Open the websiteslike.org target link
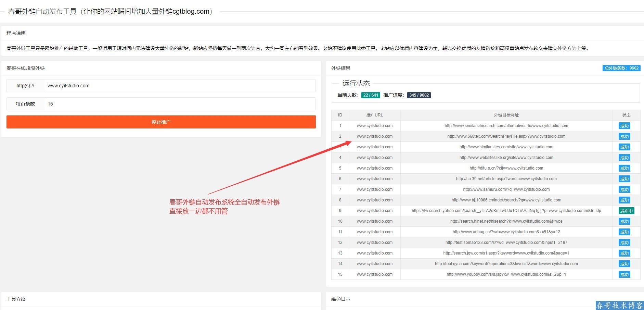The height and width of the screenshot is (310, 644). pos(506,158)
